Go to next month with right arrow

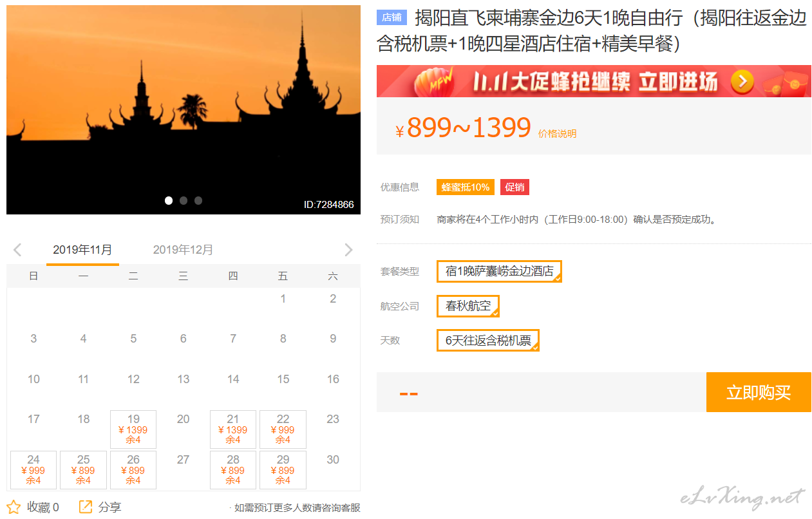coord(348,250)
